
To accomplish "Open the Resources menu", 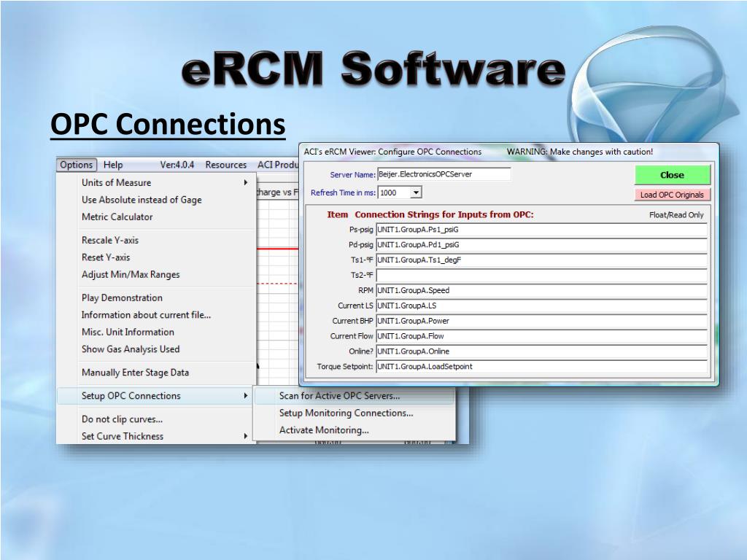I will 226,165.
